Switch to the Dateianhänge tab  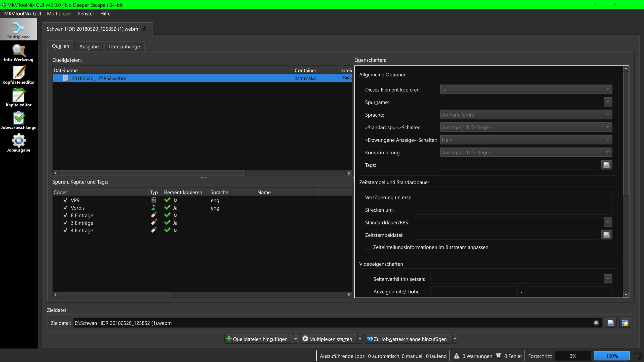coord(124,47)
